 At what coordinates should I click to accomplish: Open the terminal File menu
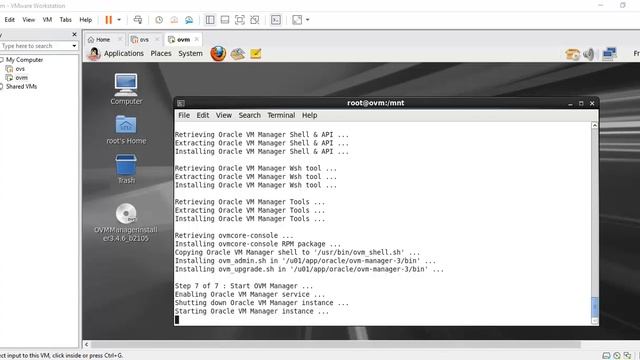184,115
